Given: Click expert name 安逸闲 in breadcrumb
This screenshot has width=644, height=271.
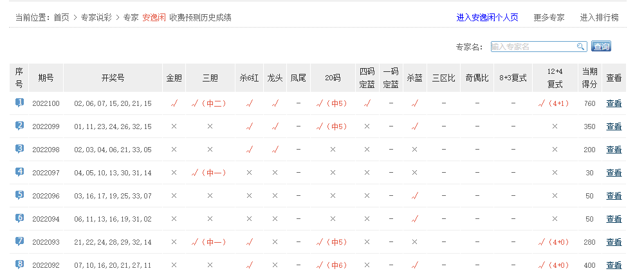Looking at the screenshot, I should point(153,18).
